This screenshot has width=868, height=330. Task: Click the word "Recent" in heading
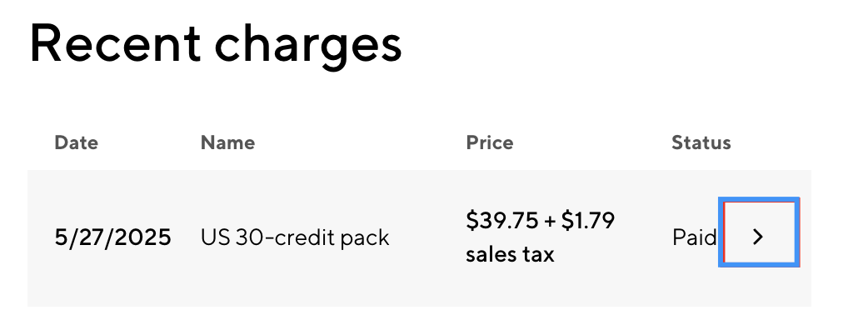point(115,42)
